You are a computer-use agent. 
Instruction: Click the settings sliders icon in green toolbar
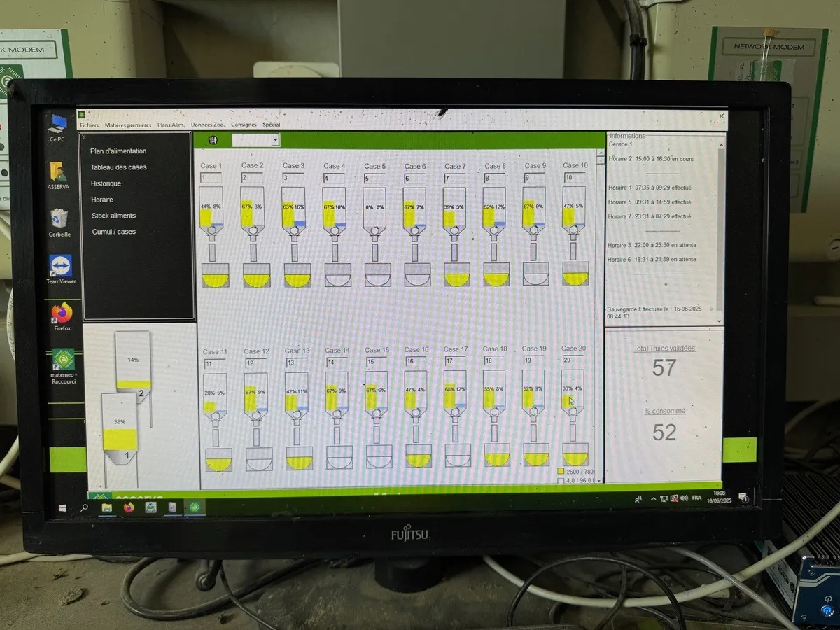coord(213,140)
